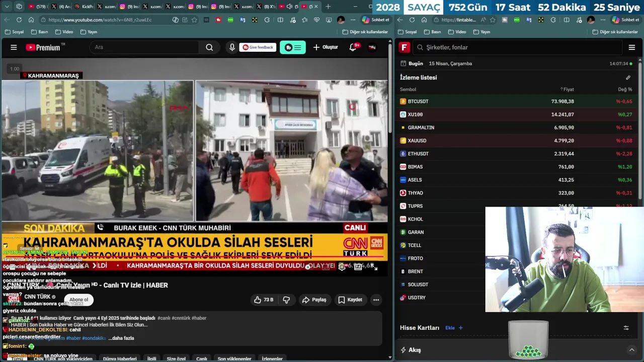The height and width of the screenshot is (362, 644).
Task: Open video player settings gear
Action: click(342, 267)
